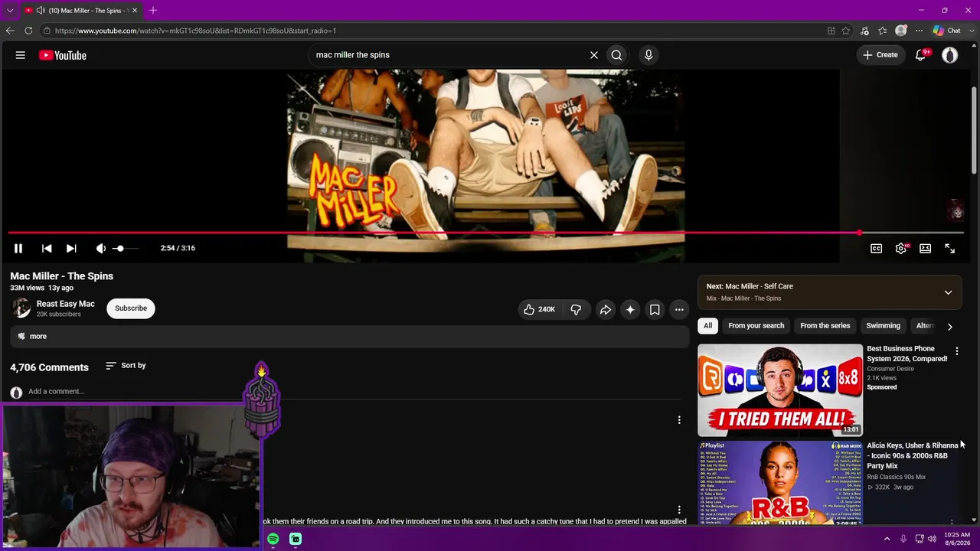This screenshot has height=551, width=980.
Task: Click the browser address bar URL
Action: tap(196, 31)
